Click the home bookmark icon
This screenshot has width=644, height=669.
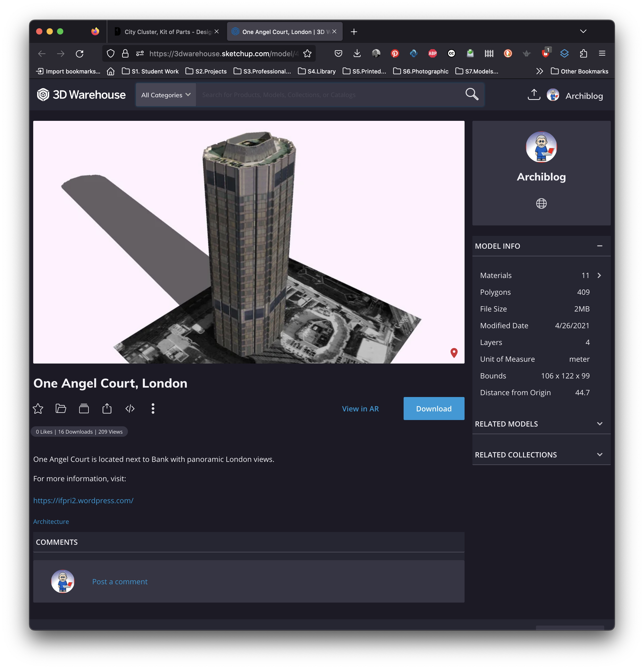point(111,71)
